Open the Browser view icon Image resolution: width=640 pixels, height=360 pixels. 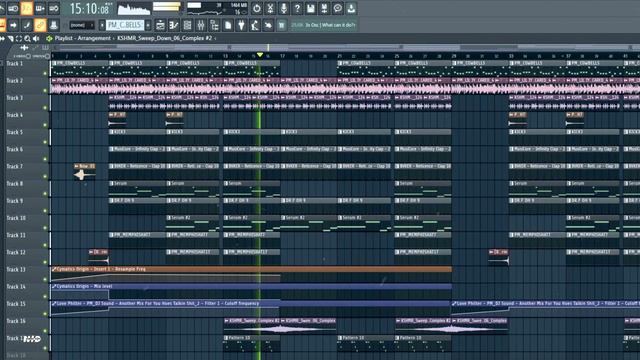(214, 25)
